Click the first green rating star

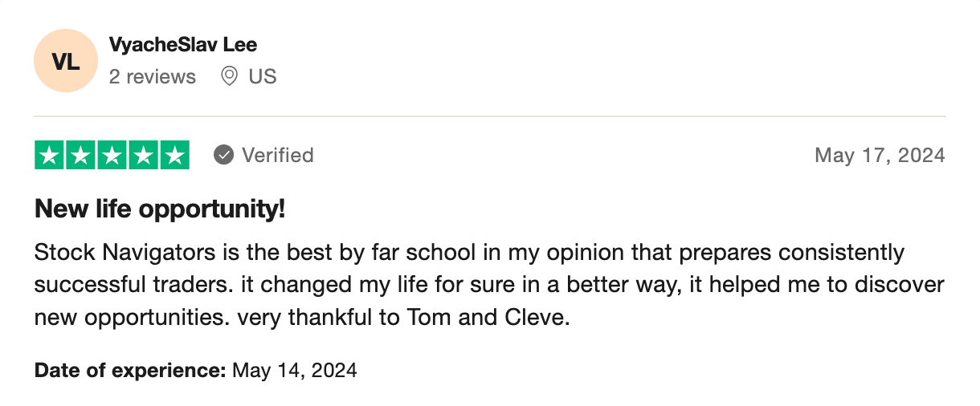click(50, 155)
